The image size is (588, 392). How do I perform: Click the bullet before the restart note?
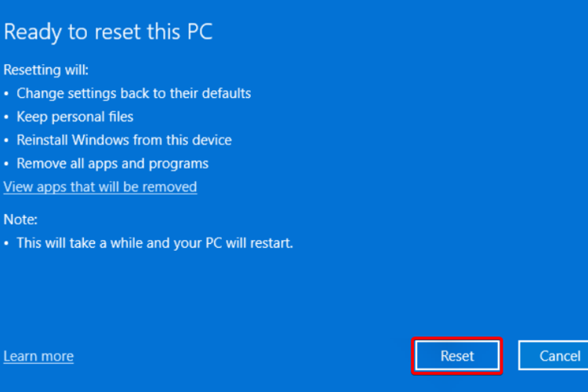pos(7,244)
